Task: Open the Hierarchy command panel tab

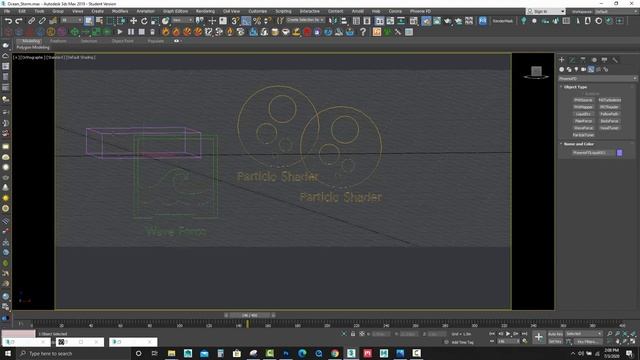Action: click(x=583, y=60)
